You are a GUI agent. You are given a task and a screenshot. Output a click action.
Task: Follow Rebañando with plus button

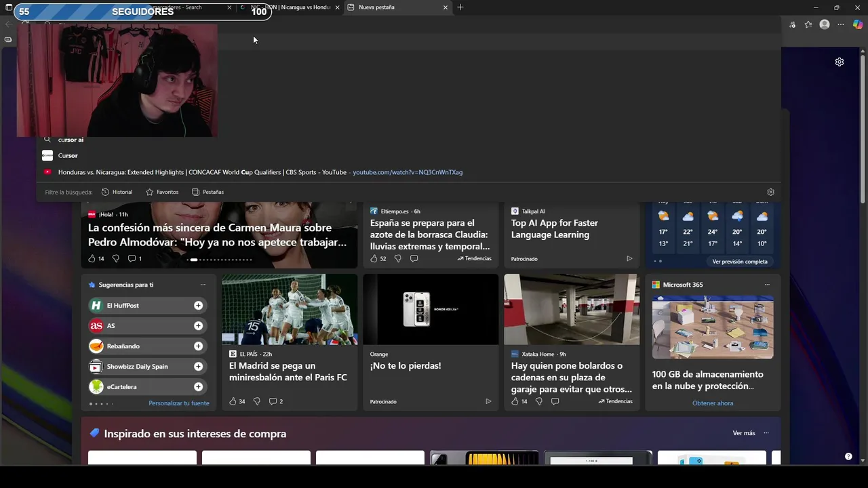pyautogui.click(x=198, y=346)
